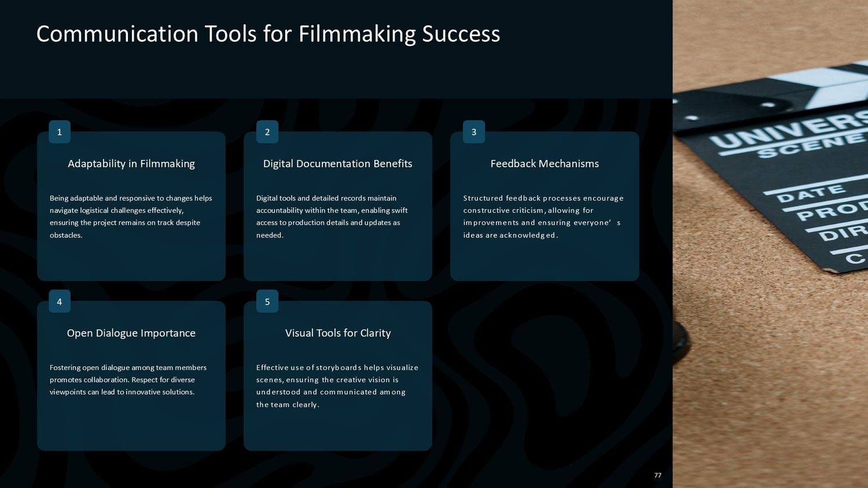
Task: Select the slide title 'Communication Tools for Filmmaking Success'
Action: [x=268, y=34]
